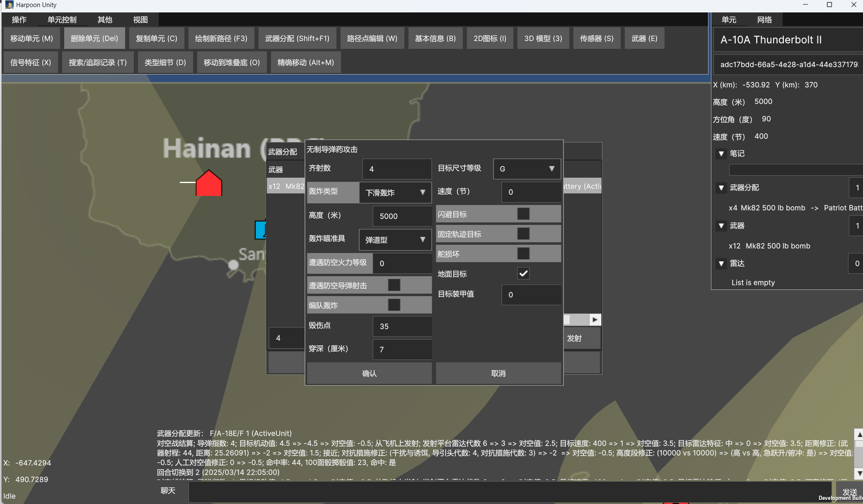Collapse the 笔记 section triangle
This screenshot has height=504, width=863.
pos(721,154)
